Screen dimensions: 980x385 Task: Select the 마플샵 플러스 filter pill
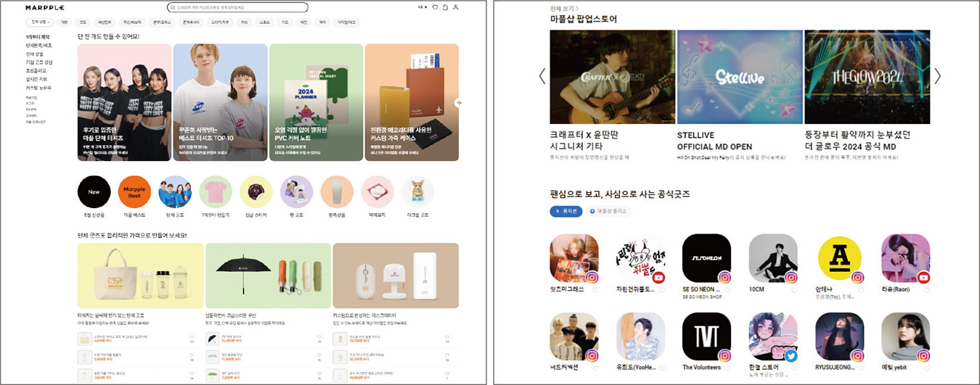pos(609,211)
